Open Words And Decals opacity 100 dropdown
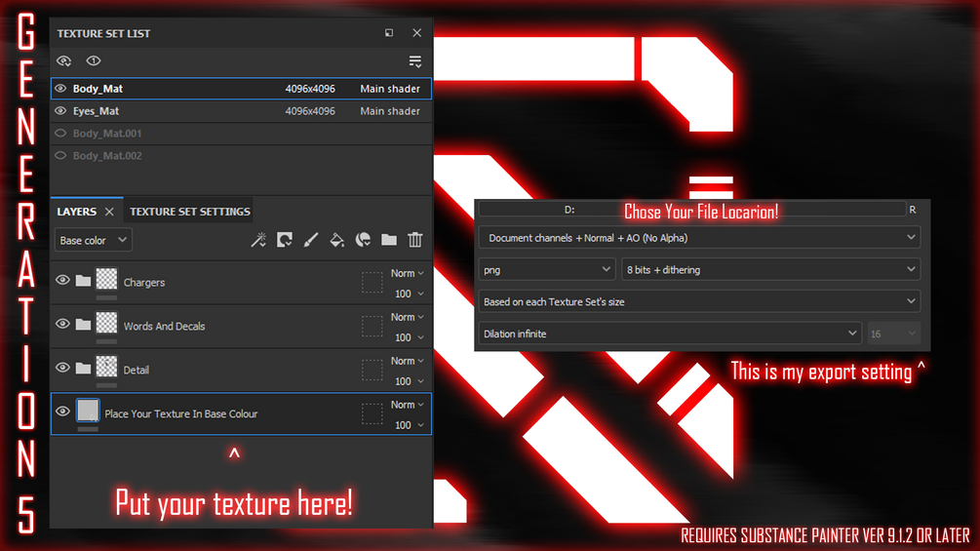The width and height of the screenshot is (980, 551). [x=410, y=337]
